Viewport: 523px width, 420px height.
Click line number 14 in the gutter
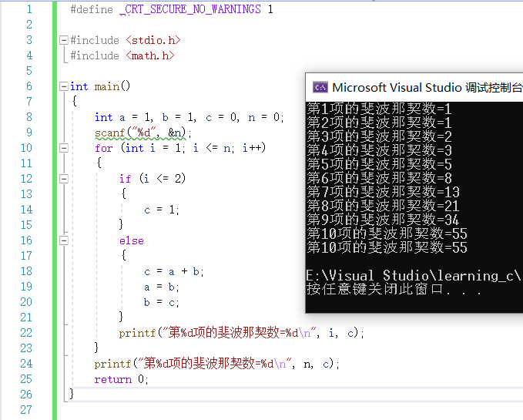coord(27,210)
